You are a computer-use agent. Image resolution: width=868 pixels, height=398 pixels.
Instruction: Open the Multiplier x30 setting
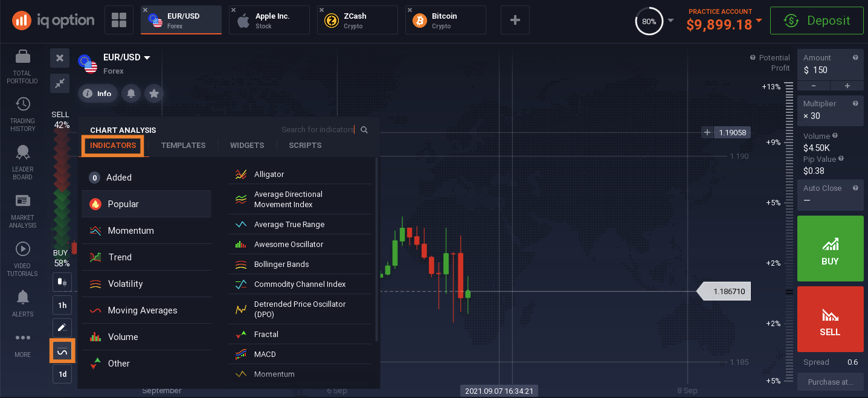click(831, 110)
